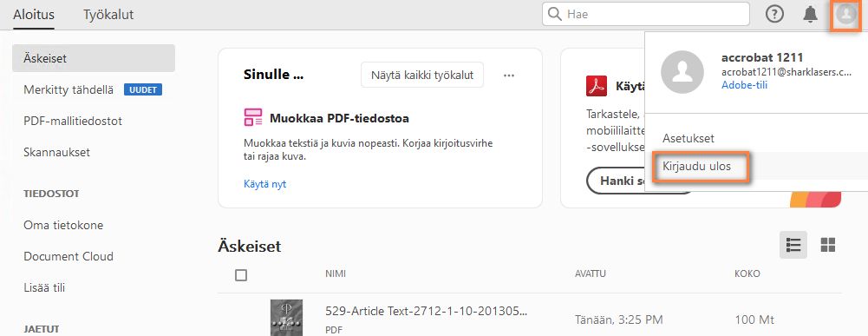868x336 pixels.
Task: Click the accrobat 1211 account name
Action: coord(762,57)
